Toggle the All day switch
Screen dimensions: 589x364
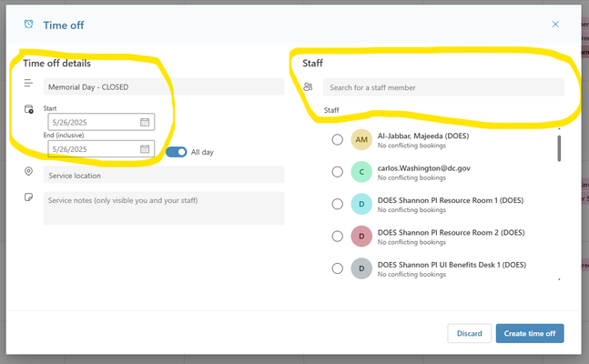point(177,152)
